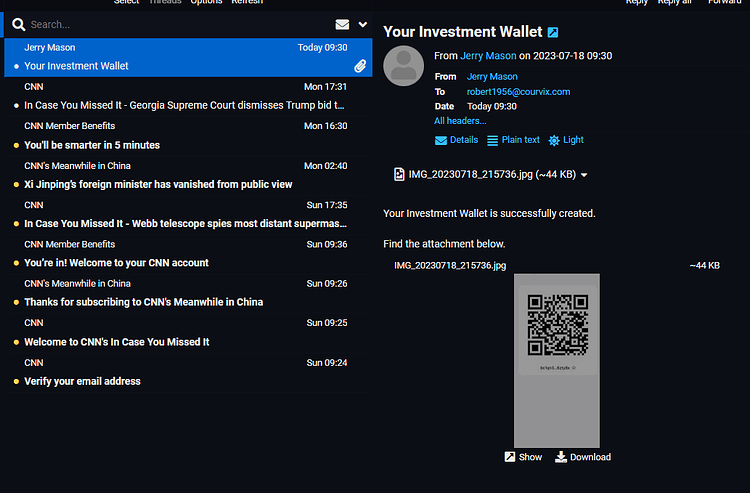Image resolution: width=750 pixels, height=493 pixels.
Task: Click the envelope filter icon beside search
Action: (x=342, y=24)
